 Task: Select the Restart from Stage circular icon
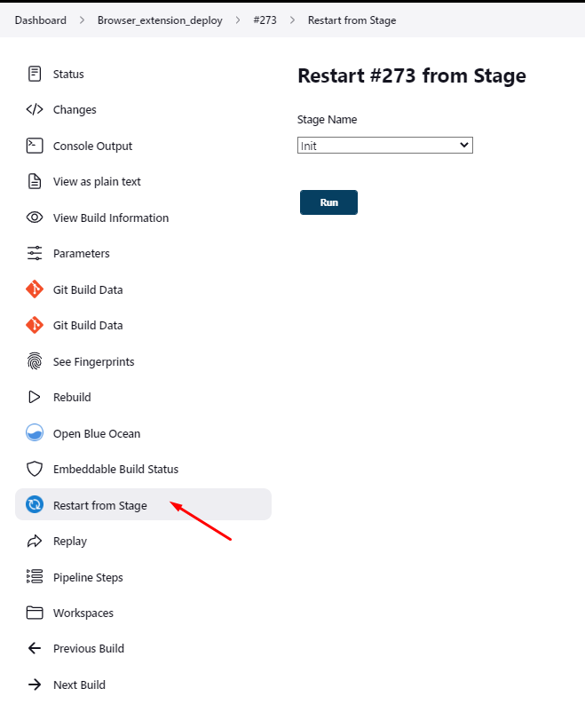[34, 504]
